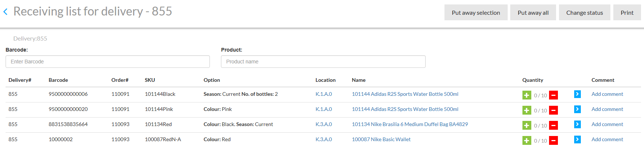
Task: Focus the Enter Barcode input field
Action: tap(108, 62)
